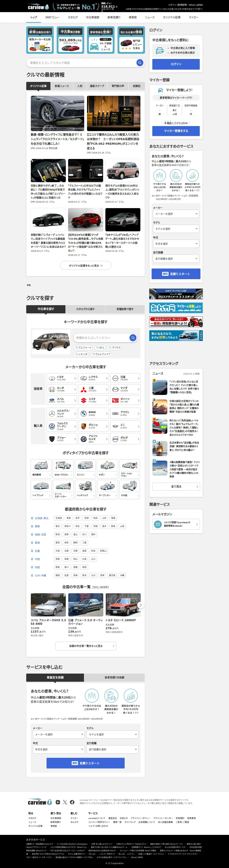
Task: Click the 東京 prefecture link
Action: (58, 526)
